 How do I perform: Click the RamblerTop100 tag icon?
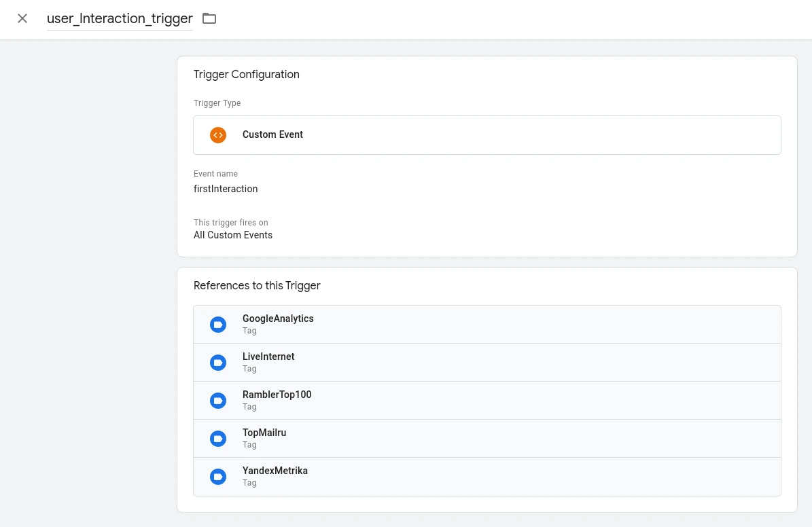coord(217,401)
